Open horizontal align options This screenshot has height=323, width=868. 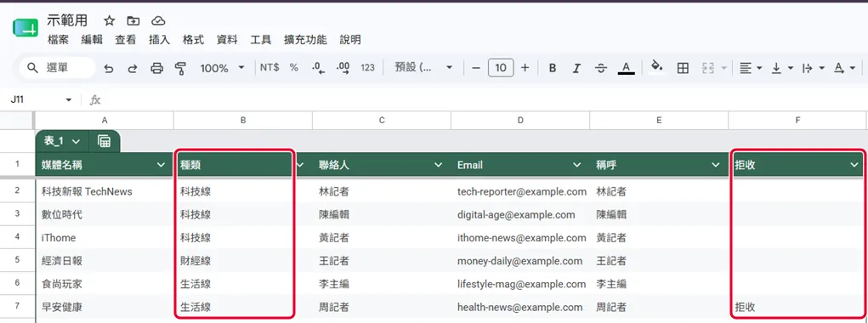pos(751,68)
